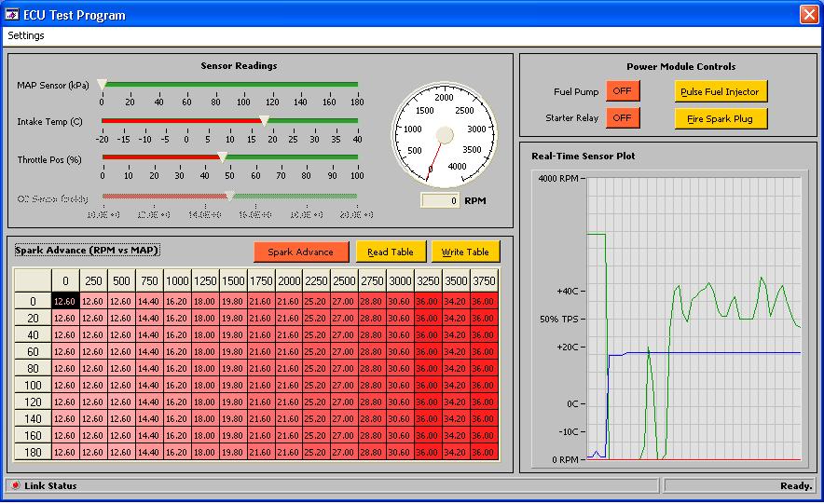
Task: Select row header 140 in the spark table
Action: coord(33,419)
